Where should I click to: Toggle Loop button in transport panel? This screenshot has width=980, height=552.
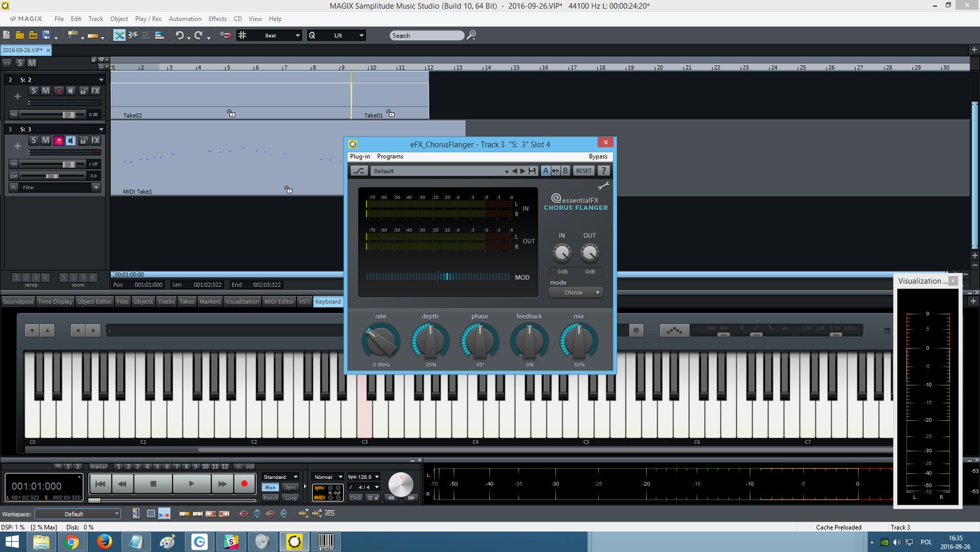(x=291, y=498)
